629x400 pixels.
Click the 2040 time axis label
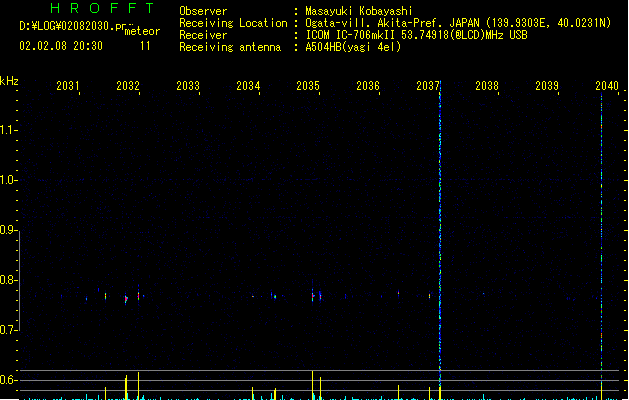coord(607,86)
